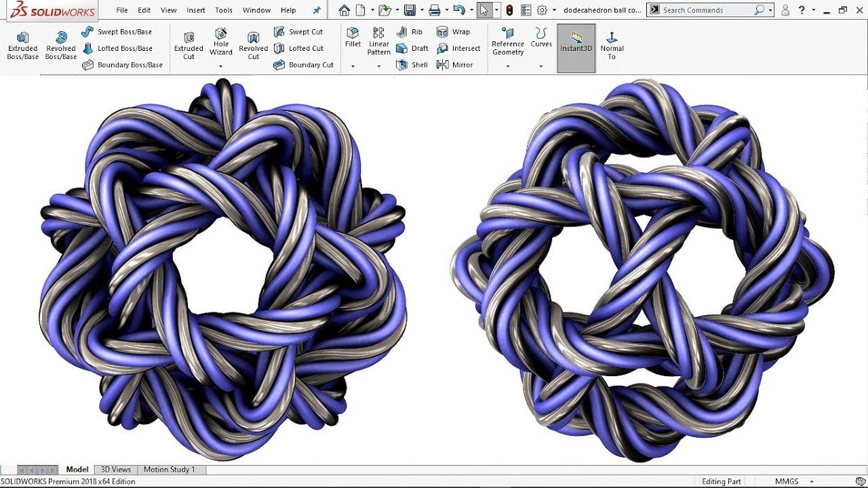868x488 pixels.
Task: Switch to the 3D Views tab
Action: pyautogui.click(x=116, y=469)
